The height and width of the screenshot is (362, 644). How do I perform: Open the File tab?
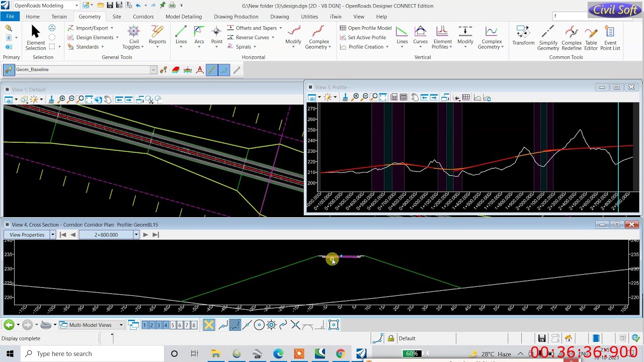tap(10, 17)
